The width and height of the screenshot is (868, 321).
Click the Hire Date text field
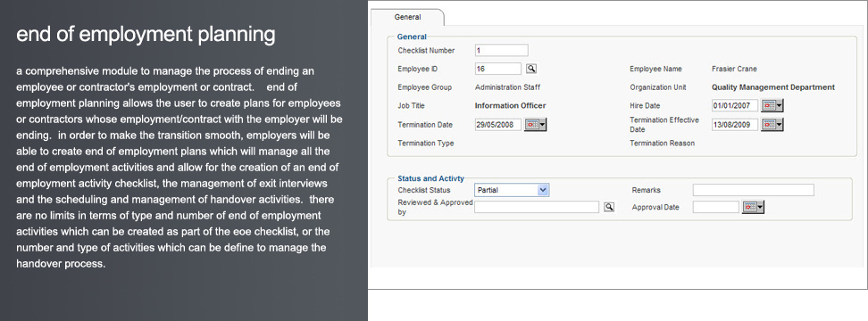[735, 105]
